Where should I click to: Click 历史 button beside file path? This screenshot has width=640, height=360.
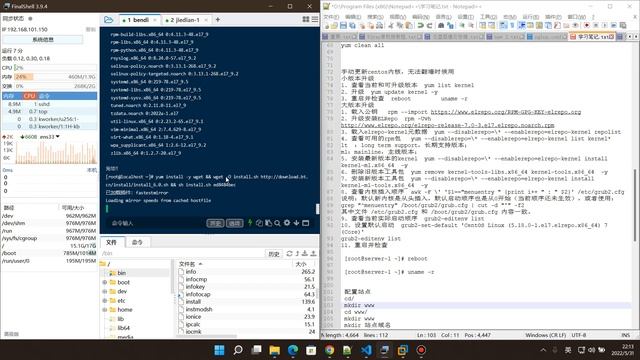273,254
